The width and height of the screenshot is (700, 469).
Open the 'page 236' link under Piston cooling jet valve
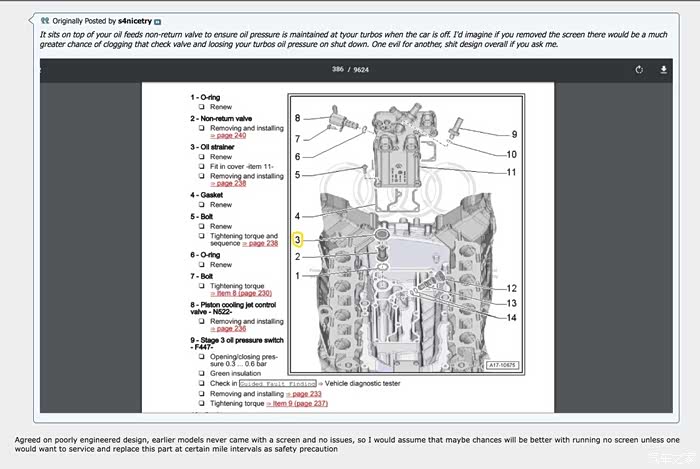[x=228, y=329]
